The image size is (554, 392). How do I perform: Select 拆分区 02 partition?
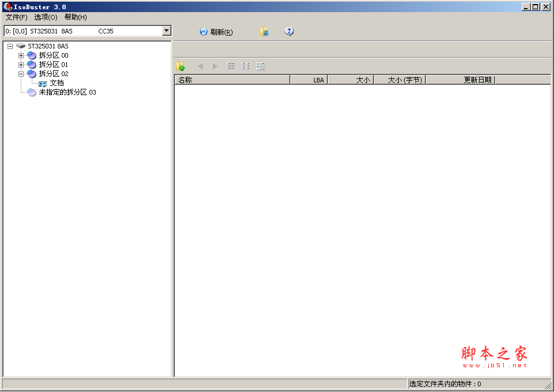53,74
